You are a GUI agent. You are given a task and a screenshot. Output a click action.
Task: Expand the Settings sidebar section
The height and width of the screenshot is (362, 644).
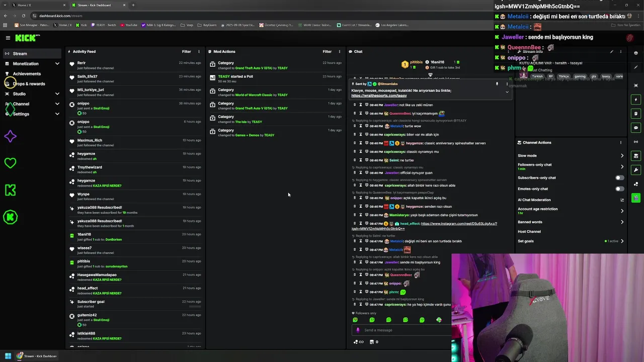(x=57, y=114)
